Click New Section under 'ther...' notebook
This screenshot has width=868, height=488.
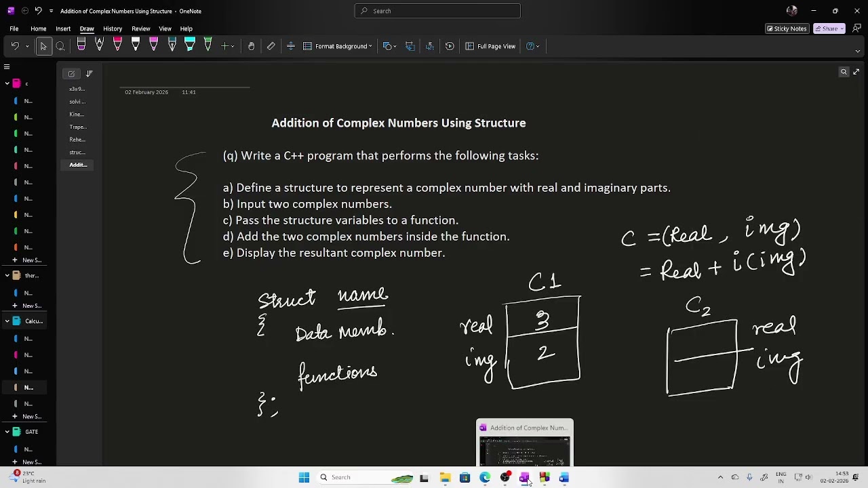pos(27,306)
